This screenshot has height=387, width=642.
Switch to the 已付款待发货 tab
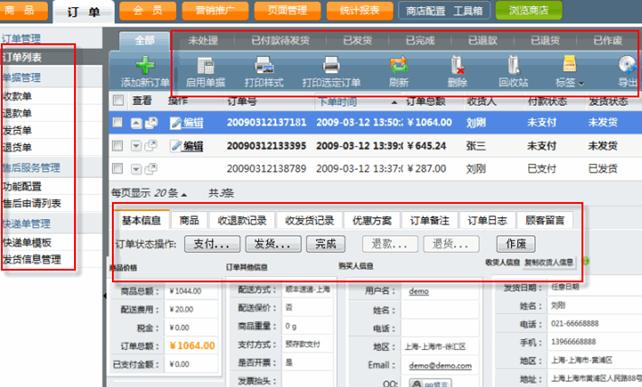pos(280,41)
